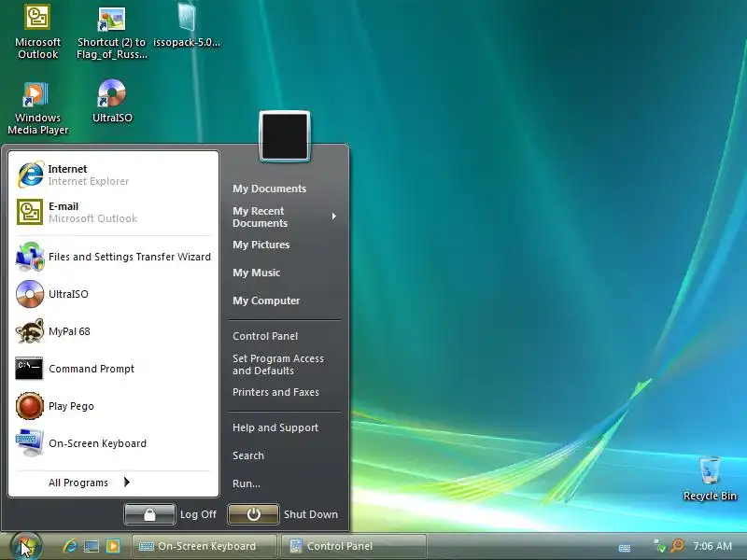Image resolution: width=747 pixels, height=560 pixels.
Task: Click the 7:06 AM clock
Action: (712, 546)
